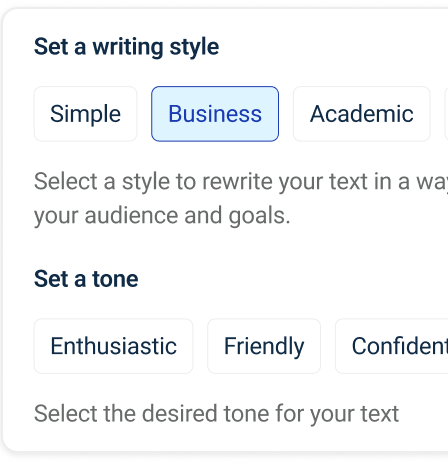Deselect the highlighted Business style option
This screenshot has height=463, width=448.
[x=215, y=114]
